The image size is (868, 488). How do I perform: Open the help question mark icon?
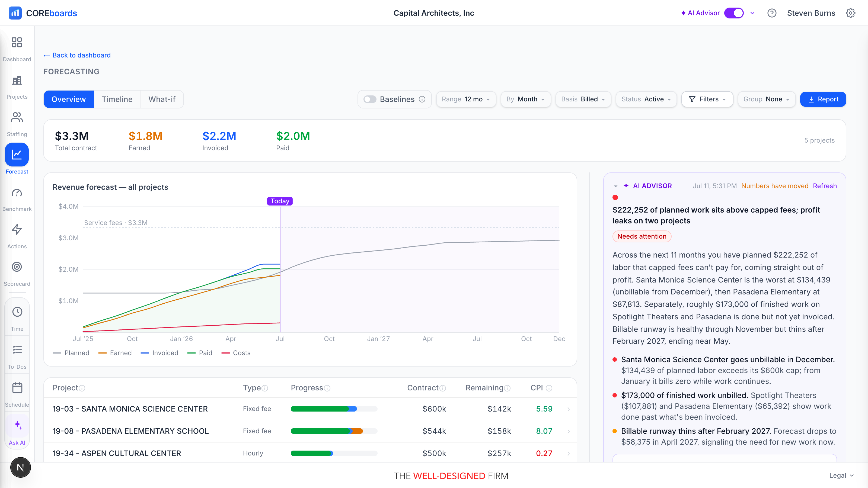pyautogui.click(x=772, y=13)
